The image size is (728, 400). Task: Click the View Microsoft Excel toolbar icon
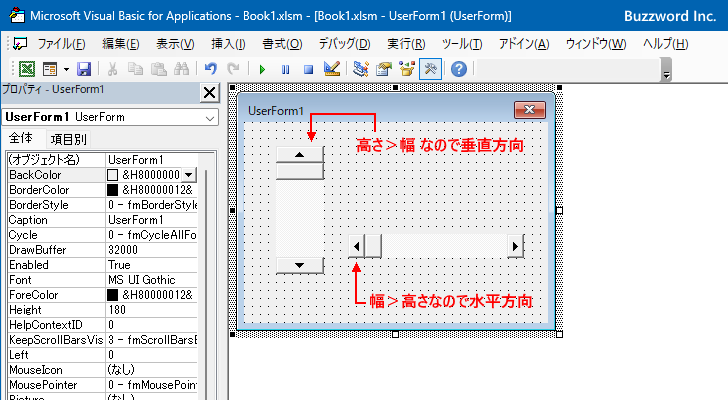(x=27, y=70)
